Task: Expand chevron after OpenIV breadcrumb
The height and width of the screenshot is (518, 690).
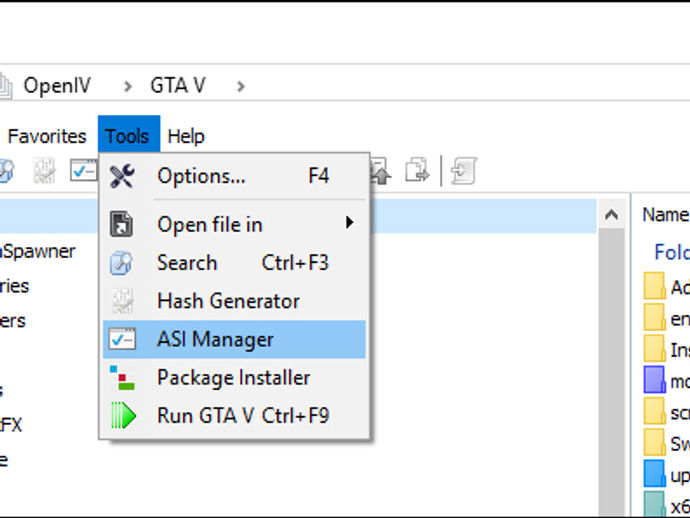Action: (128, 86)
